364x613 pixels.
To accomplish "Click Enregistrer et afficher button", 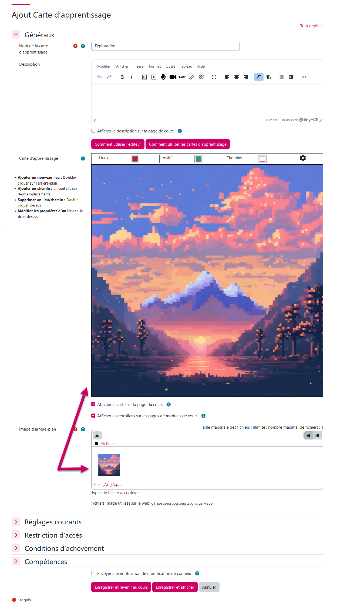I will [175, 587].
